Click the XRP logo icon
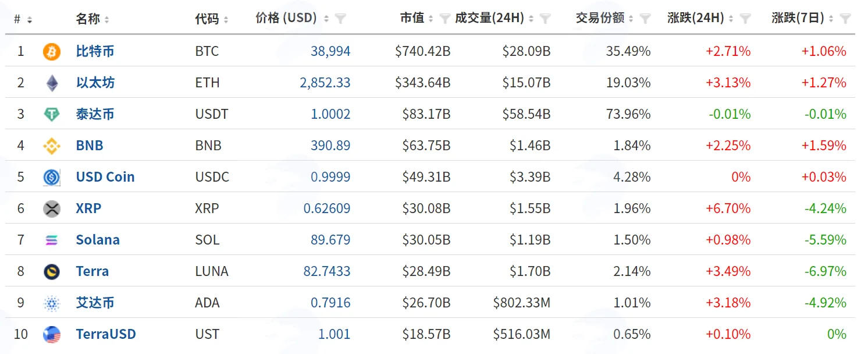Image resolution: width=868 pixels, height=354 pixels. [x=52, y=209]
